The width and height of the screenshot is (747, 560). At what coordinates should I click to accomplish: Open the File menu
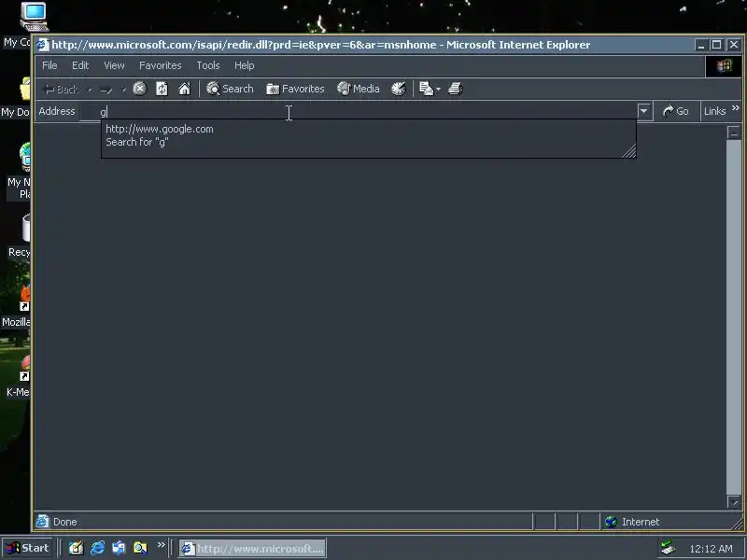coord(49,65)
